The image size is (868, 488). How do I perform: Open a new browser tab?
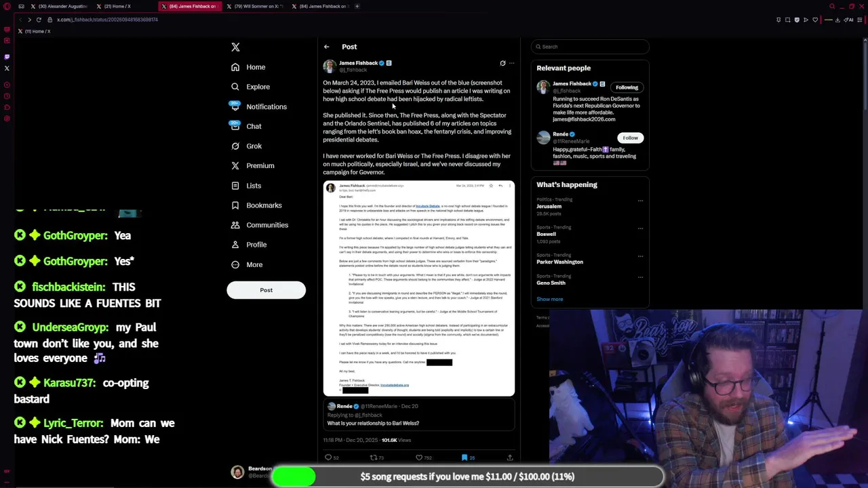357,6
